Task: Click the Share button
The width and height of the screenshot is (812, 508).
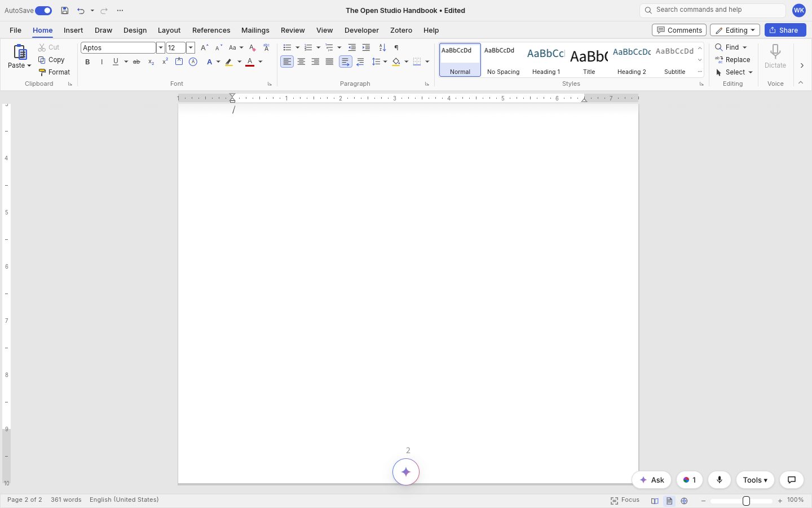Action: click(x=785, y=30)
